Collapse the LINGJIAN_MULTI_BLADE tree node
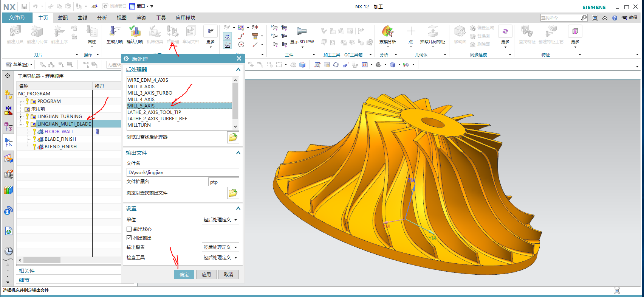 (21, 124)
